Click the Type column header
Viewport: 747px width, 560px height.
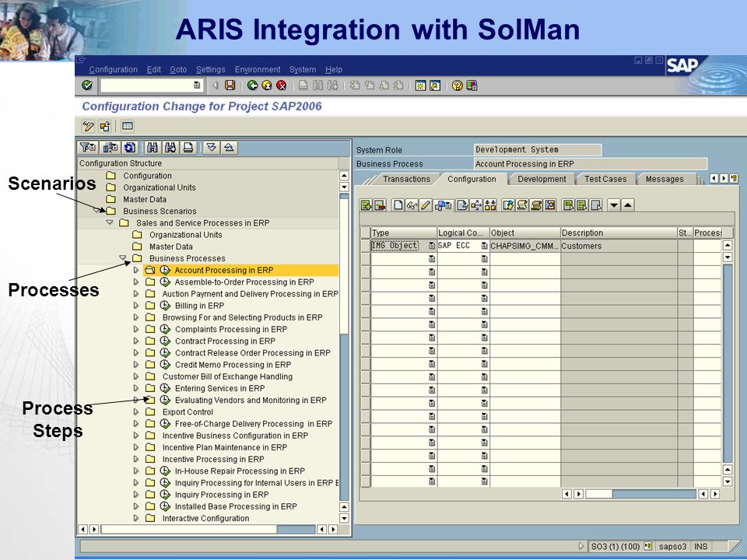tap(404, 233)
